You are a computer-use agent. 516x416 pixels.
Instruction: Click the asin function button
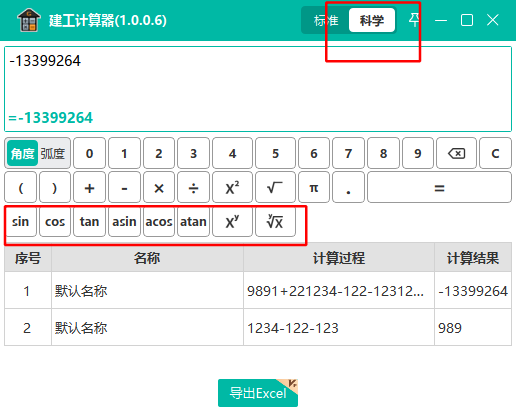124,221
